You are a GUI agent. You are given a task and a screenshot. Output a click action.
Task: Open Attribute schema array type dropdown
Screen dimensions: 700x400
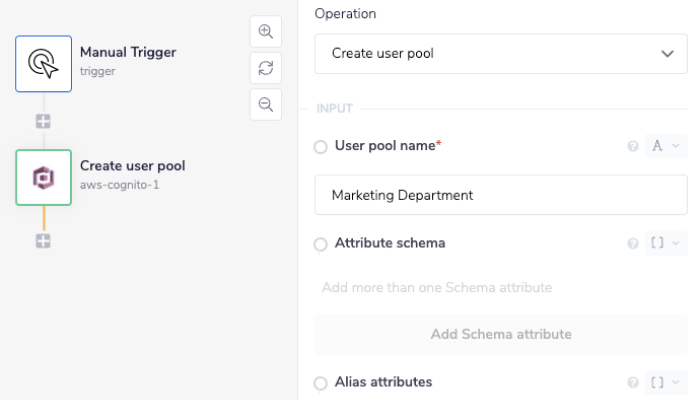pyautogui.click(x=666, y=243)
